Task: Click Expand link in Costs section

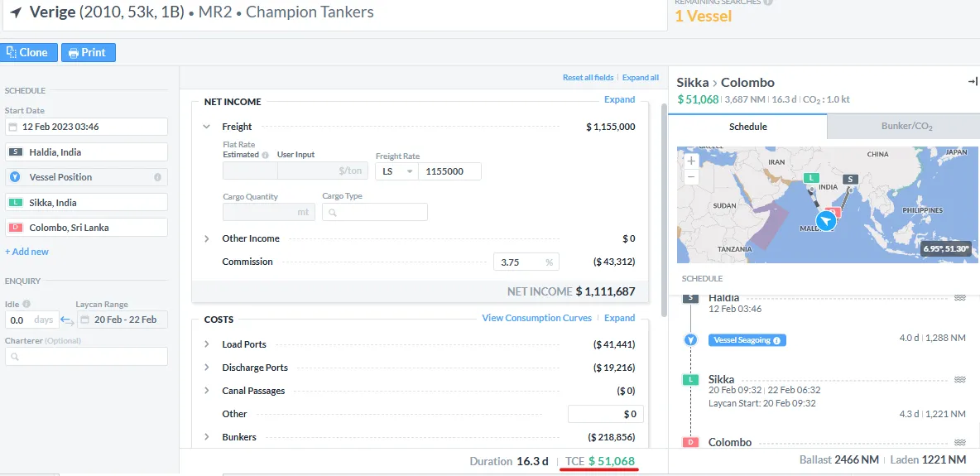Action: (619, 318)
